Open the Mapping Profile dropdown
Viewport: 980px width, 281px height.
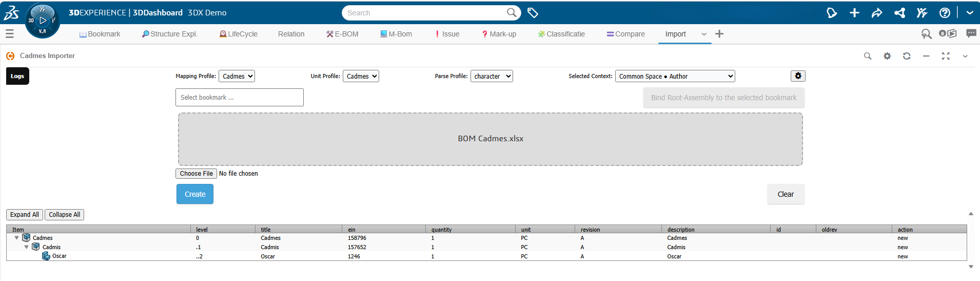pyautogui.click(x=237, y=76)
